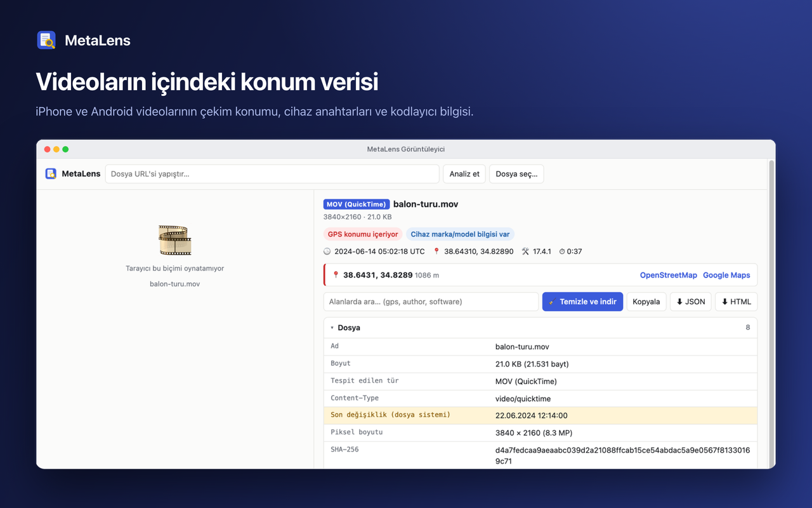Click the tools icon beside 17.4.1

525,251
